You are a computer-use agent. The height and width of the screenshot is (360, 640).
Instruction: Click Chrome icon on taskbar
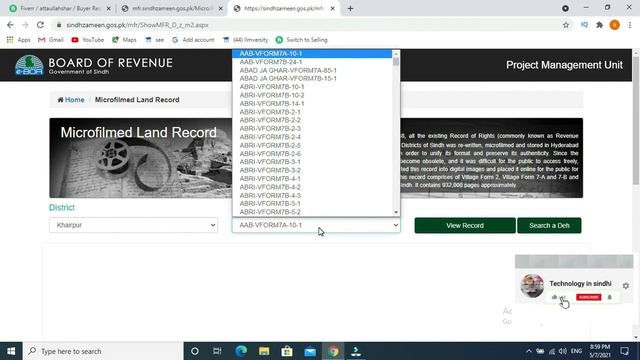(x=333, y=351)
